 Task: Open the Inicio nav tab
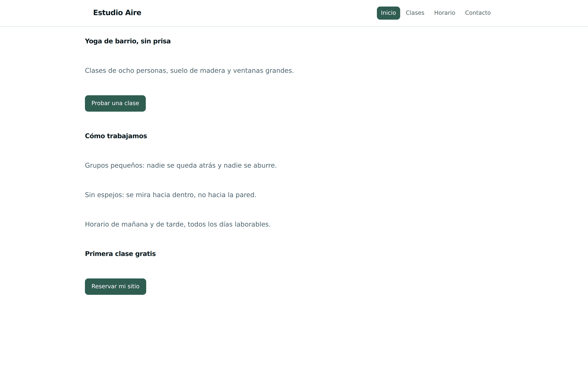388,13
